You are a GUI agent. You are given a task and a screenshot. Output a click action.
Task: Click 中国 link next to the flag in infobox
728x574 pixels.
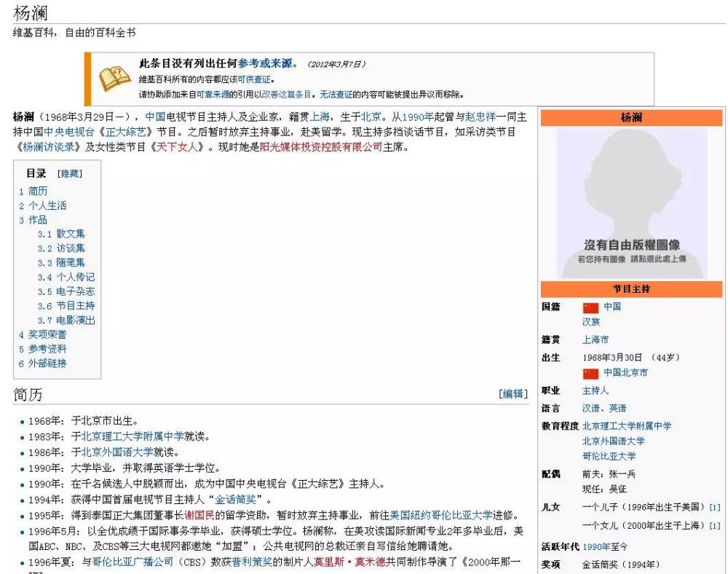[x=612, y=307]
